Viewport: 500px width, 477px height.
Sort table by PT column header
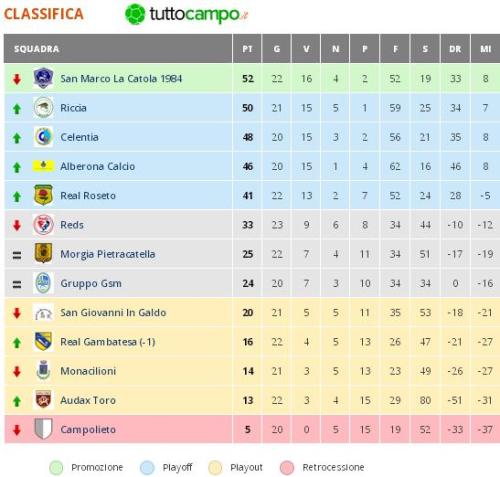tap(247, 49)
